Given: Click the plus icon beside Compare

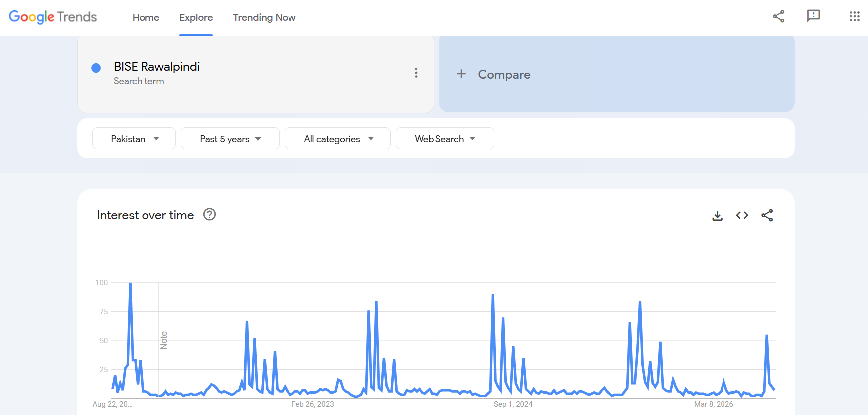Looking at the screenshot, I should pos(461,74).
